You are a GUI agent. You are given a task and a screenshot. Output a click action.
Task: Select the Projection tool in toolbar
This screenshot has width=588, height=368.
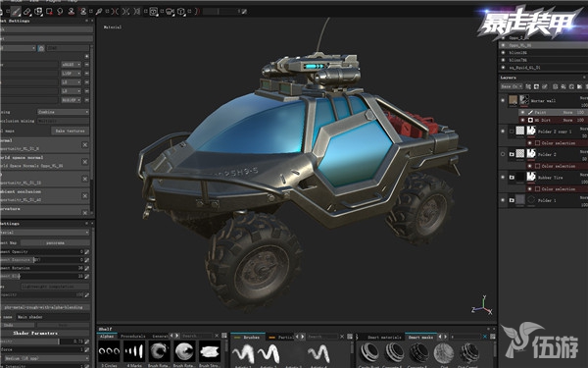pos(38,11)
